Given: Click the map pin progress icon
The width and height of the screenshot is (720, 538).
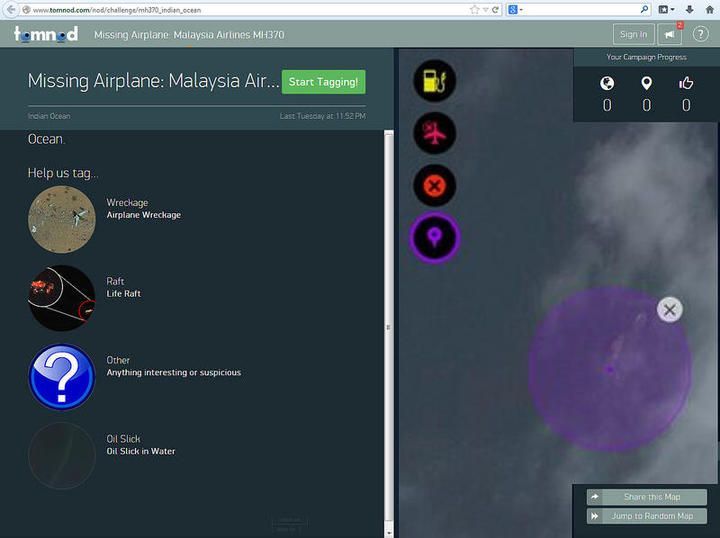Looking at the screenshot, I should [x=646, y=83].
